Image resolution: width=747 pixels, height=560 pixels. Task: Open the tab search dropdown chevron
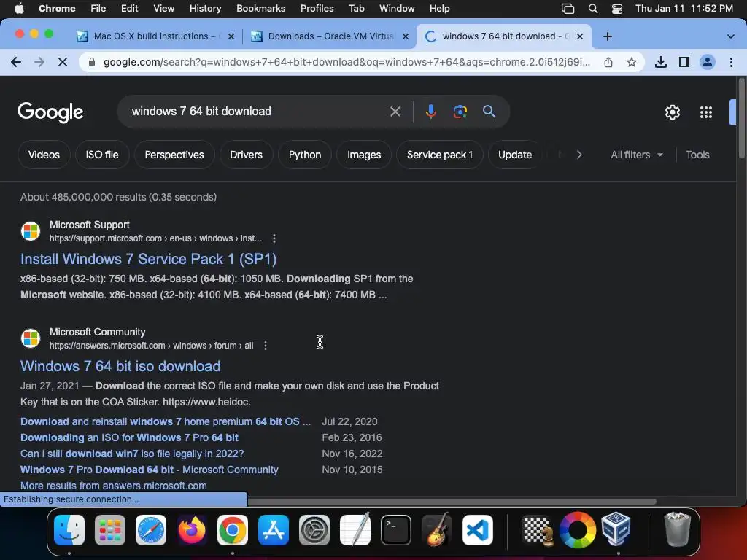pyautogui.click(x=730, y=36)
